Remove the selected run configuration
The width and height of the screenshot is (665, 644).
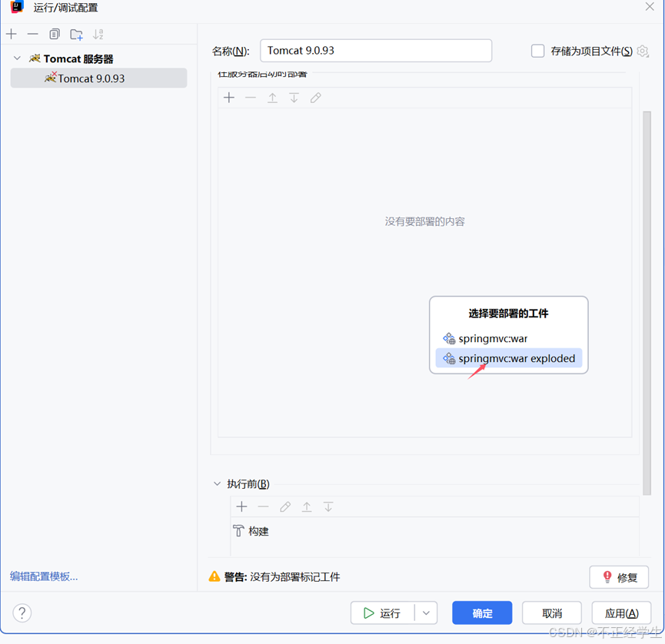point(32,34)
